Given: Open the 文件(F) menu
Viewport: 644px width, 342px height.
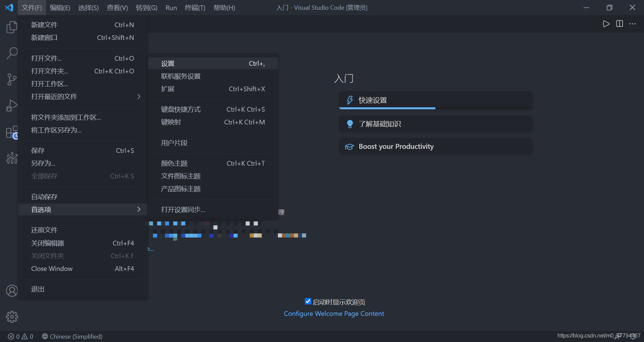Looking at the screenshot, I should tap(32, 7).
